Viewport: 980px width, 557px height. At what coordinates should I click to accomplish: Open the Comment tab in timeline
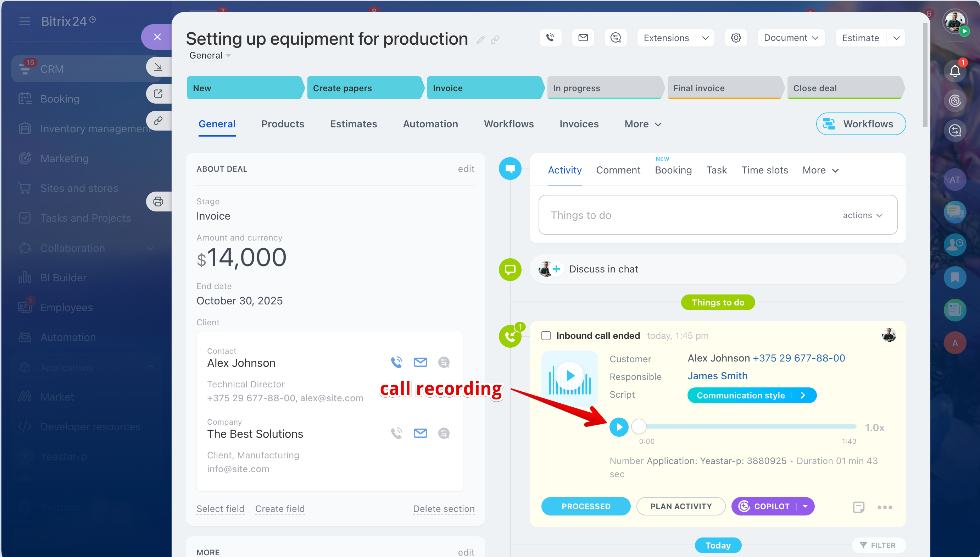618,170
